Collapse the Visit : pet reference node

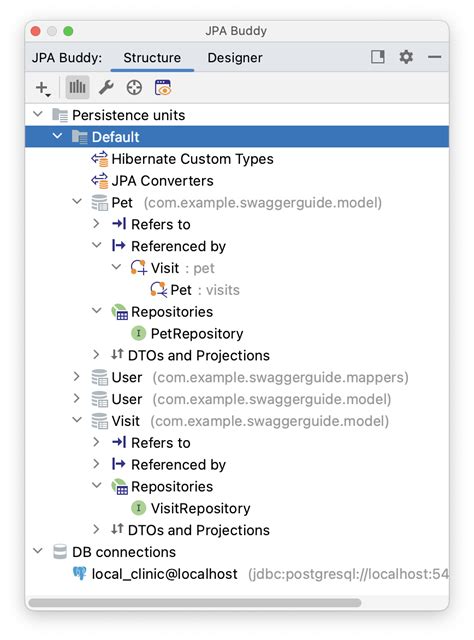tap(116, 267)
